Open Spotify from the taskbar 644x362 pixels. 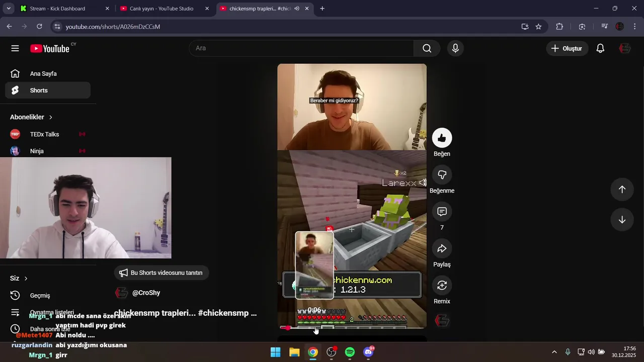350,352
